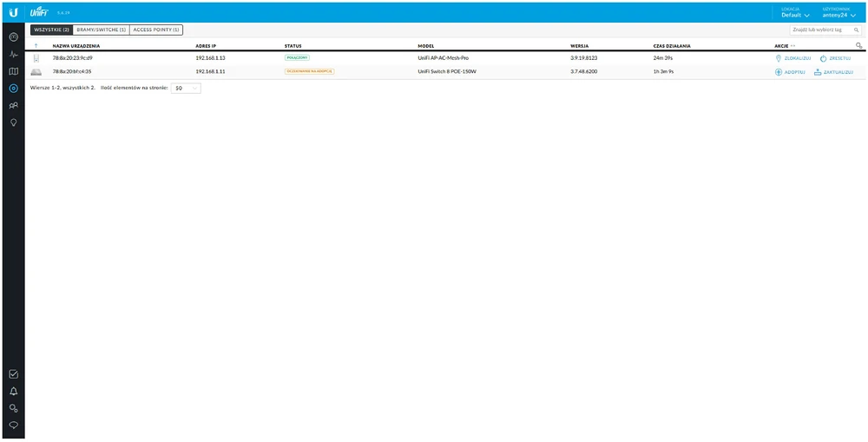This screenshot has height=442, width=868.
Task: Open the Map view from sidebar
Action: (13, 71)
